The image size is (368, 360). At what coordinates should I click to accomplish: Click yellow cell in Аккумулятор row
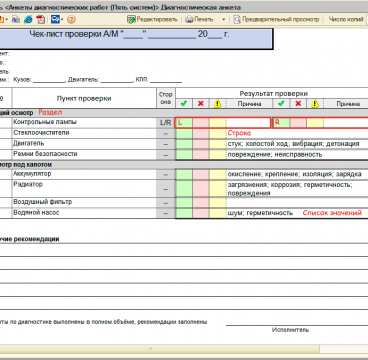click(x=218, y=174)
